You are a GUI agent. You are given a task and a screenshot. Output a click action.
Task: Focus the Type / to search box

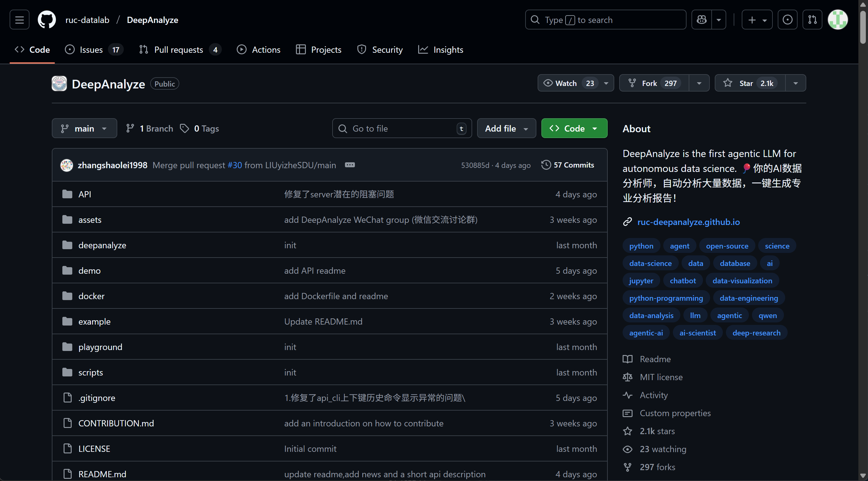pyautogui.click(x=606, y=20)
